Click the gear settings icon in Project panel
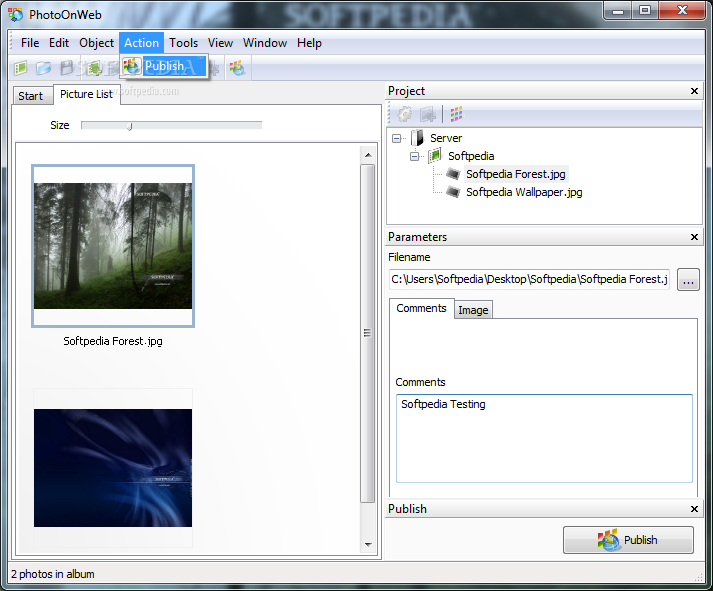Viewport: 713px width, 591px height. pos(405,114)
